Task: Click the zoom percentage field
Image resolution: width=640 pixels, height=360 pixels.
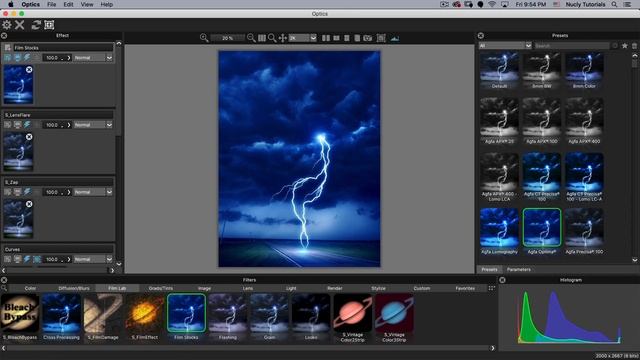Action: [227, 38]
